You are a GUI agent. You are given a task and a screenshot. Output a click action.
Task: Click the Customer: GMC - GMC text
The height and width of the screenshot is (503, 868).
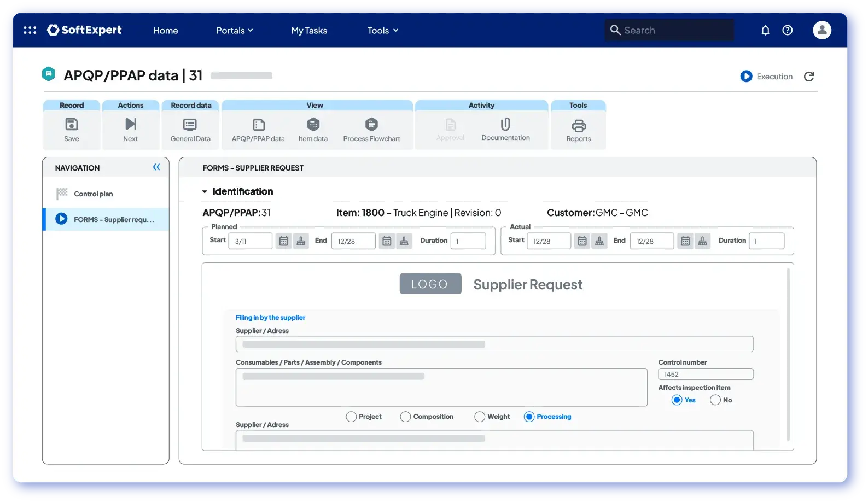(597, 213)
